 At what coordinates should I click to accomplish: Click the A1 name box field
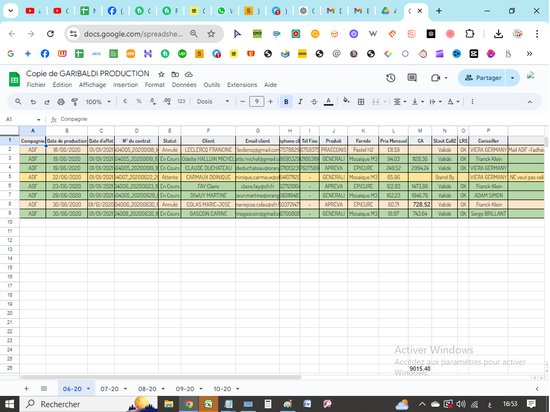pyautogui.click(x=23, y=119)
